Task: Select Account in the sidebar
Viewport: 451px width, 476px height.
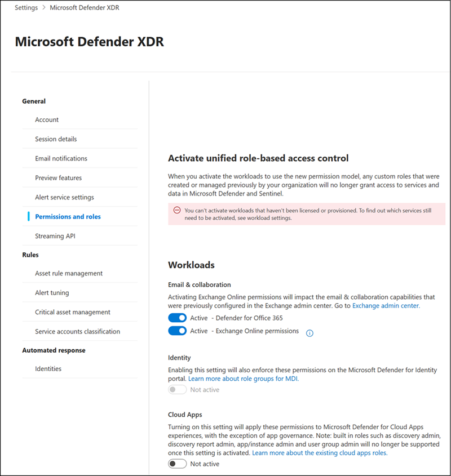Action: click(x=47, y=119)
